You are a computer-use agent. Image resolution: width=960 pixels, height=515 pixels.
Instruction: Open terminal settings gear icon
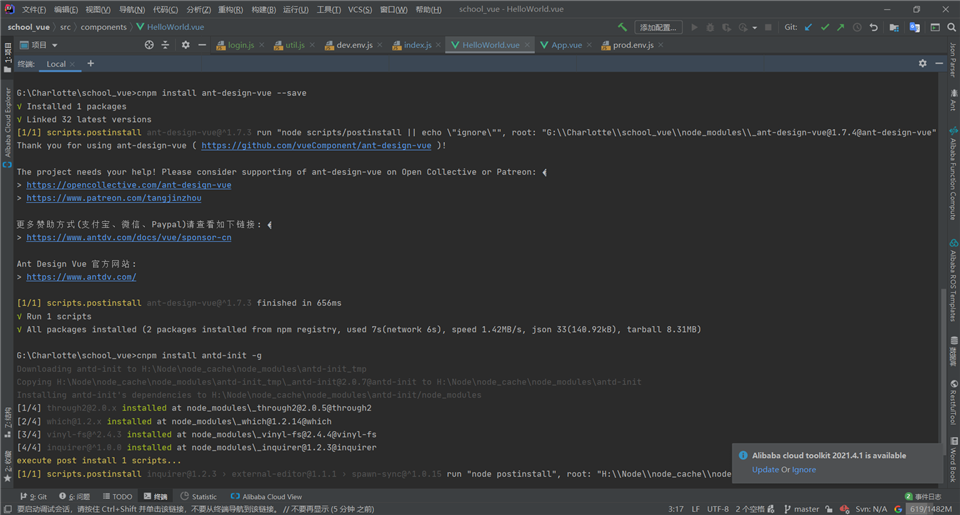coord(923,63)
